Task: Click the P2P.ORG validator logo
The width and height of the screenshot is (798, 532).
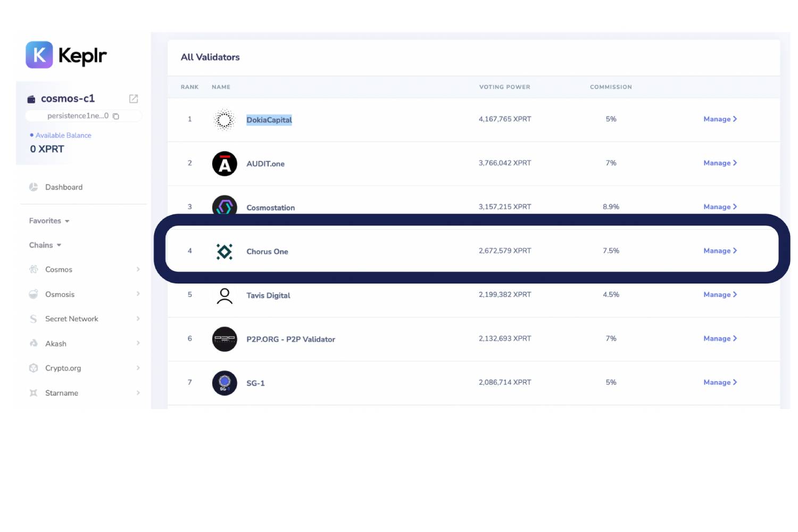Action: pos(225,339)
